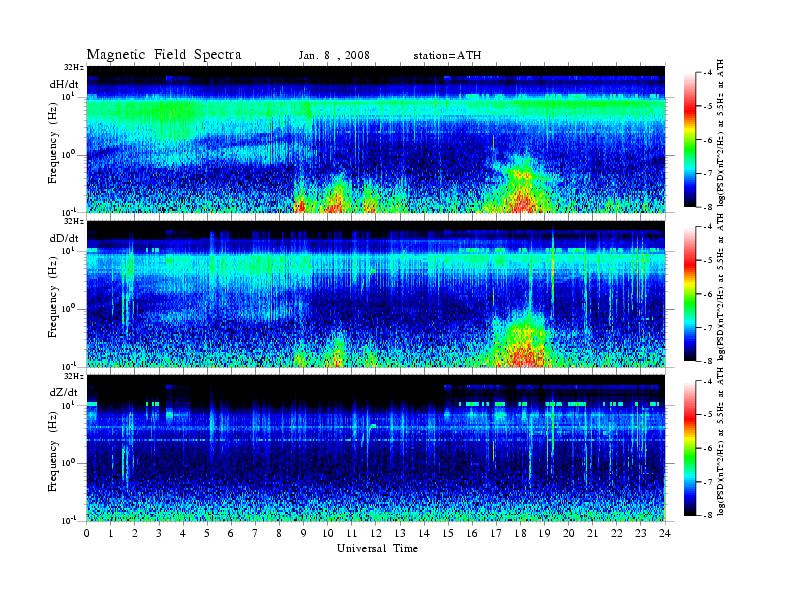Click the '-6' value on the dD/dt color bar

point(708,294)
